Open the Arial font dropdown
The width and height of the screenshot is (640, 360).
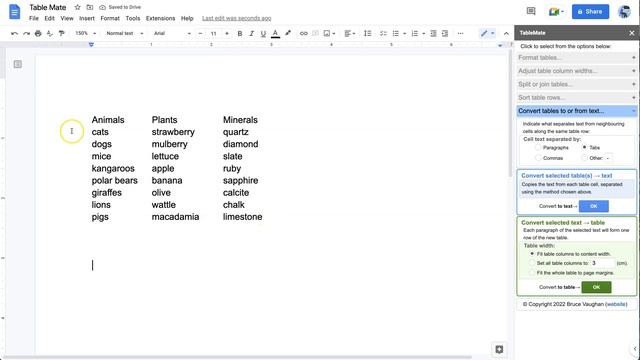click(172, 33)
